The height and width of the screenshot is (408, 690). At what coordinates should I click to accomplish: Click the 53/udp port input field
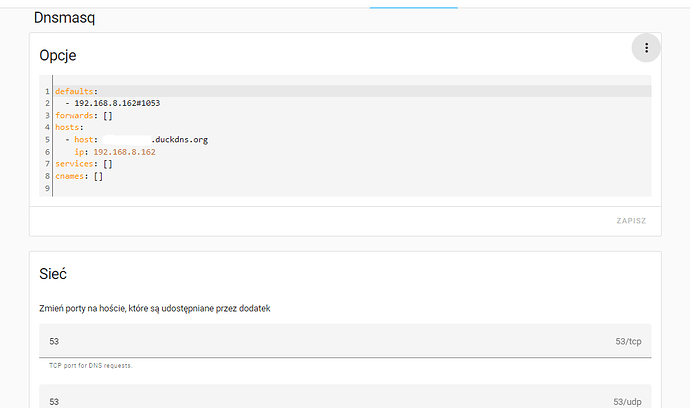point(345,398)
